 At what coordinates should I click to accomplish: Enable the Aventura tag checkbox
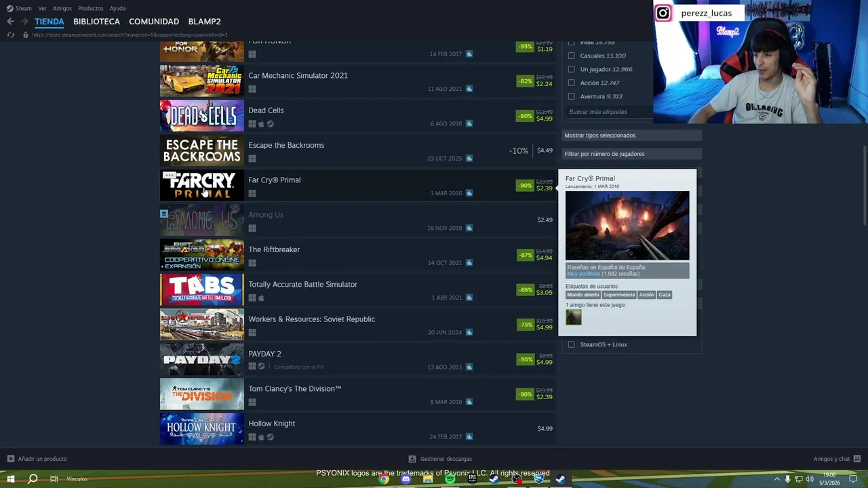571,96
